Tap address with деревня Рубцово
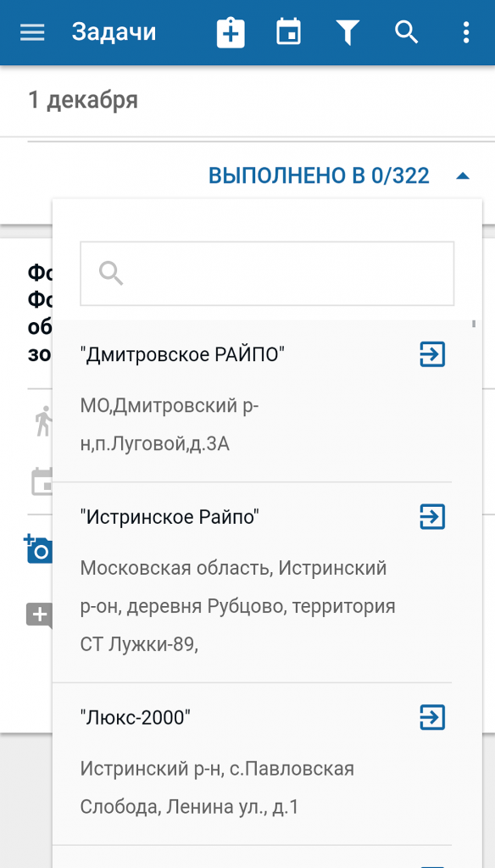This screenshot has height=868, width=495. (x=238, y=606)
